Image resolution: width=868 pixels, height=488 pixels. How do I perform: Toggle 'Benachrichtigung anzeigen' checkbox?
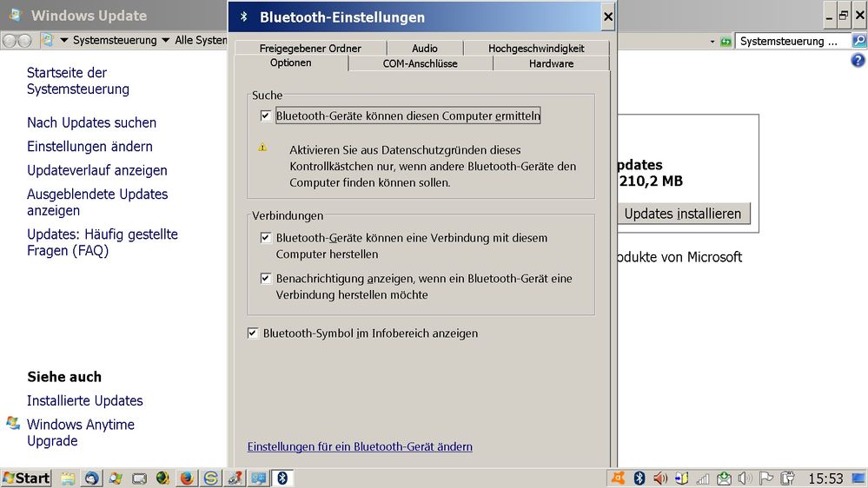point(266,279)
